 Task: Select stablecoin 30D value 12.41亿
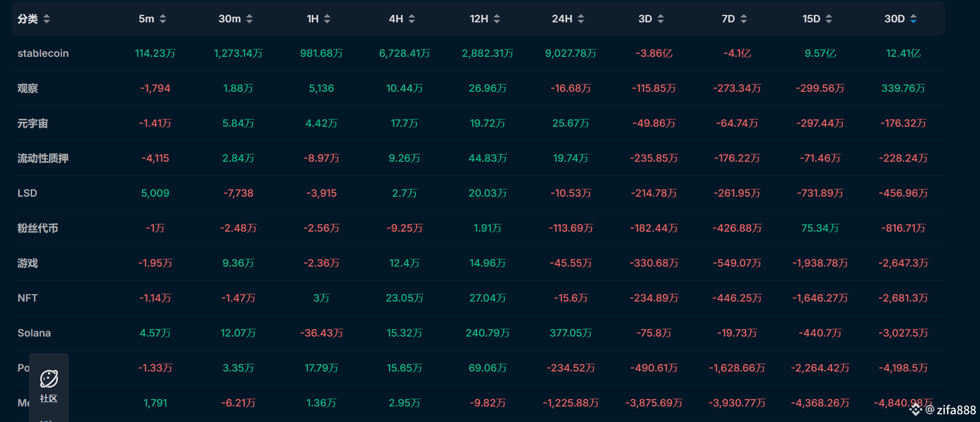903,53
